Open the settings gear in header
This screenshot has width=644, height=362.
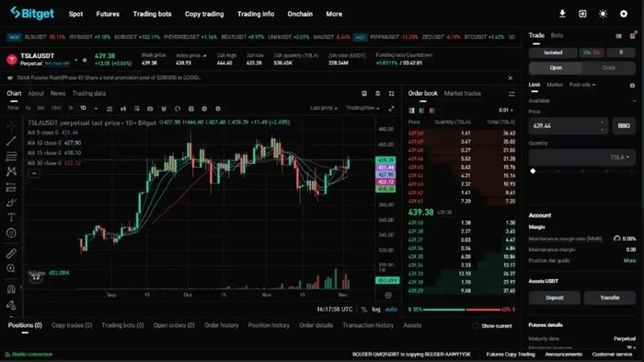tap(624, 14)
